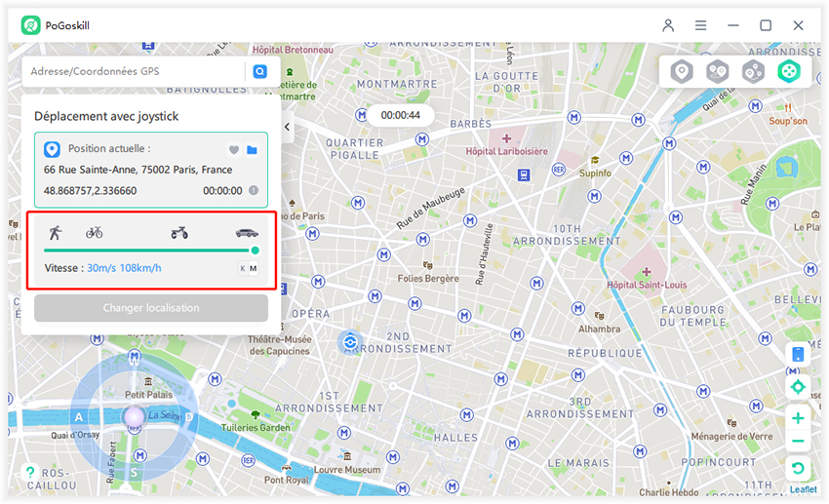This screenshot has height=504, width=829.
Task: Move joystick right with D
Action: [x=189, y=417]
